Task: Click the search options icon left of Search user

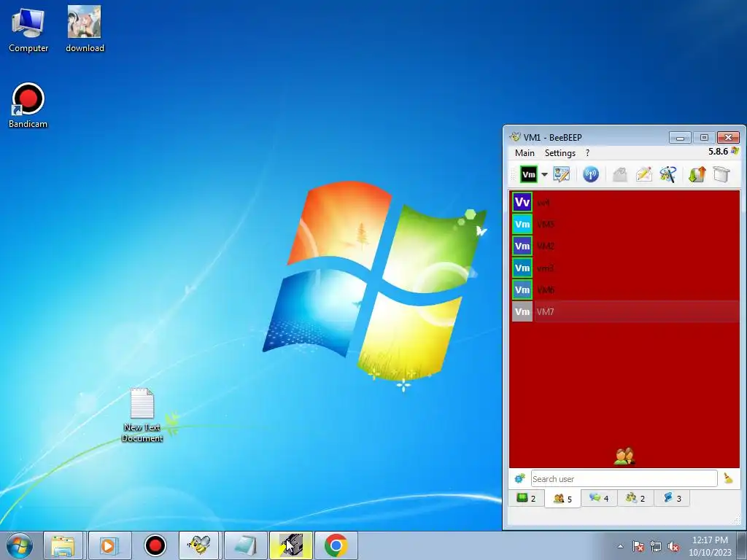Action: point(519,478)
